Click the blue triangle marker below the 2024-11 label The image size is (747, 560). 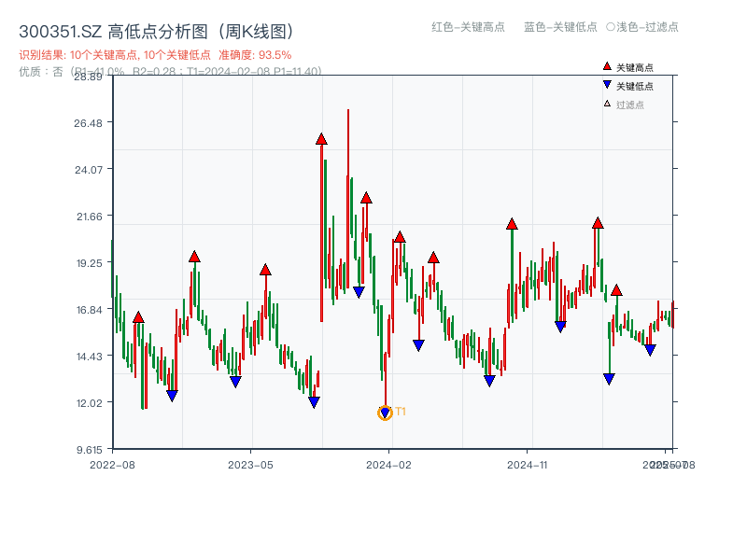pyautogui.click(x=560, y=326)
